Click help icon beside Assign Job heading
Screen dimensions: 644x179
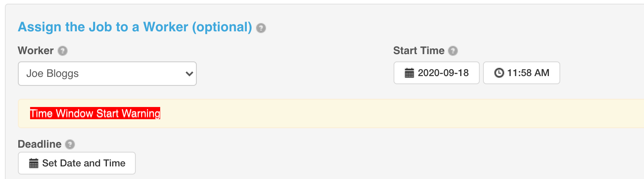(x=261, y=28)
